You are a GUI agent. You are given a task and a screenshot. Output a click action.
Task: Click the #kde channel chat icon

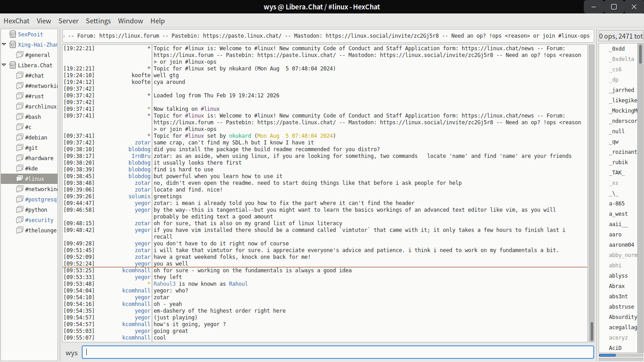click(19, 168)
